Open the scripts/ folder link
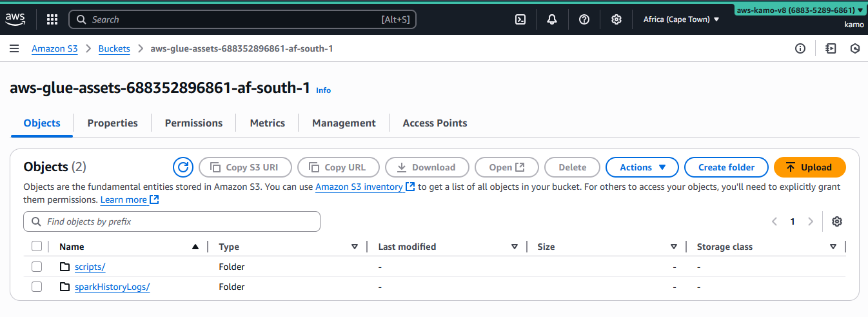The image size is (868, 317). click(90, 267)
